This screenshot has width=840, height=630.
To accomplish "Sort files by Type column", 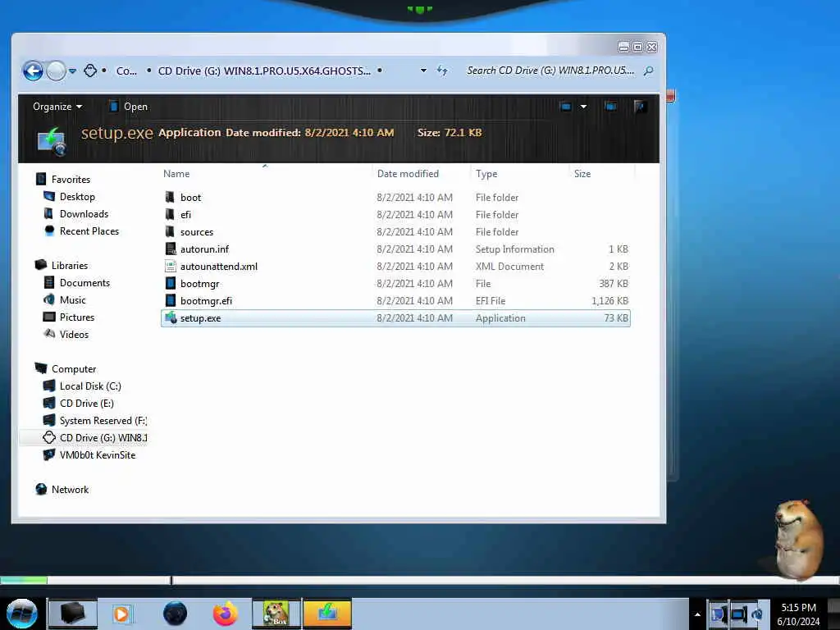I will tap(486, 174).
